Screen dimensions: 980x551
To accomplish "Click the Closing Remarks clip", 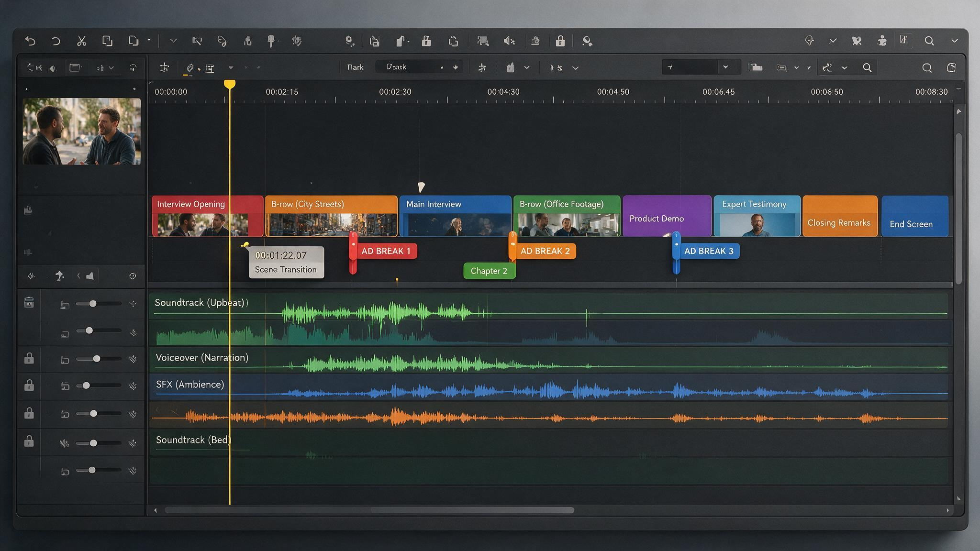I will 840,216.
